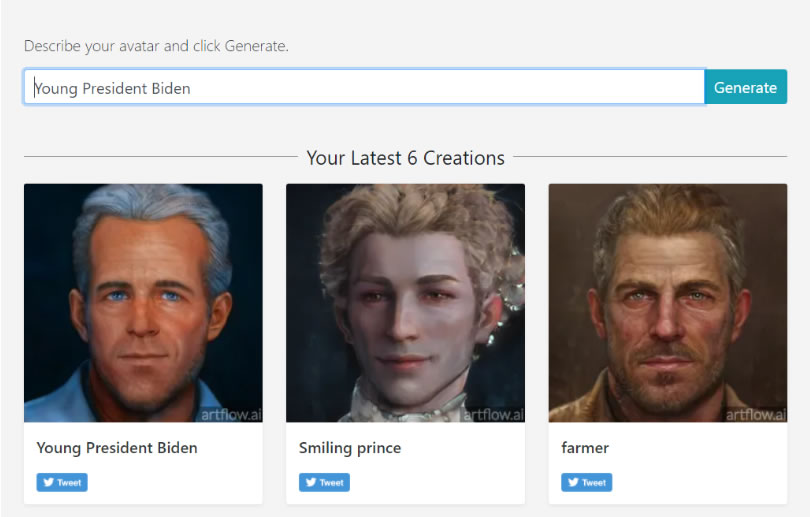Click the horizontal divider left of the Creations heading
Screen dimensions: 810x517
160,157
